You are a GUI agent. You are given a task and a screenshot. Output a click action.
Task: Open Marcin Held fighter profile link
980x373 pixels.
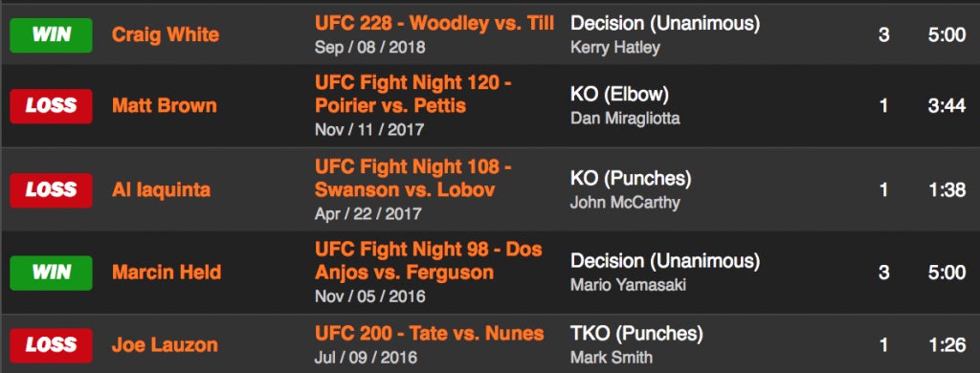(x=167, y=273)
